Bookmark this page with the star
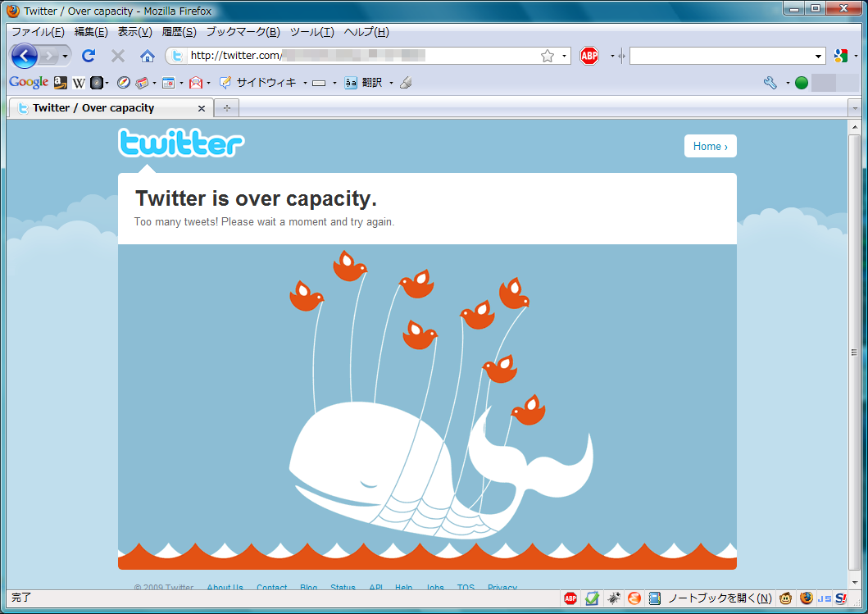The width and height of the screenshot is (868, 614). click(548, 56)
